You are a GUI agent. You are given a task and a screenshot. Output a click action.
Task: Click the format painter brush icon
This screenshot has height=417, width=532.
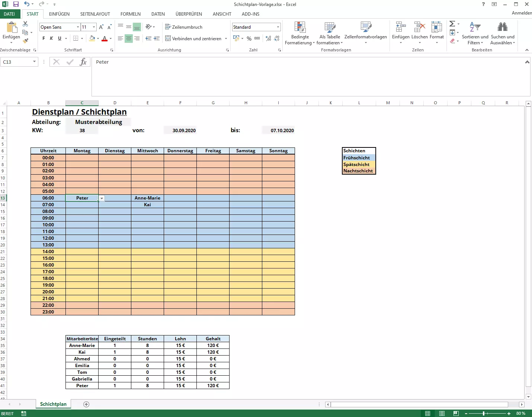click(25, 41)
